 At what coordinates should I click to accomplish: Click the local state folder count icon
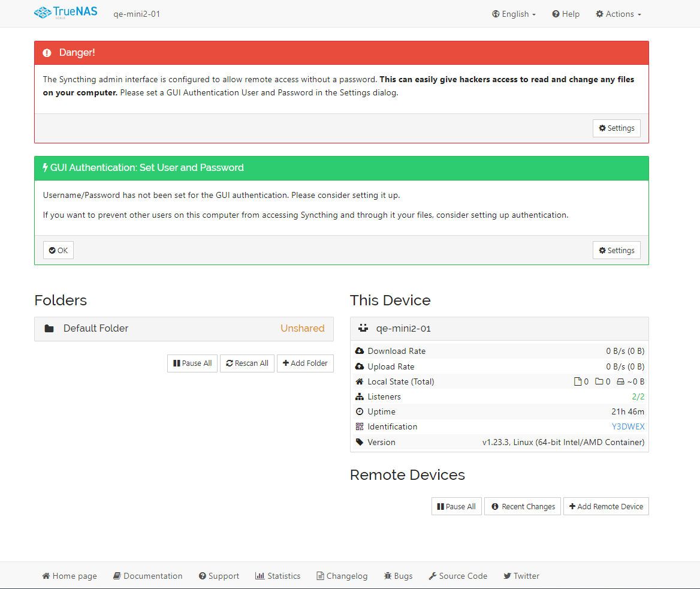click(599, 381)
